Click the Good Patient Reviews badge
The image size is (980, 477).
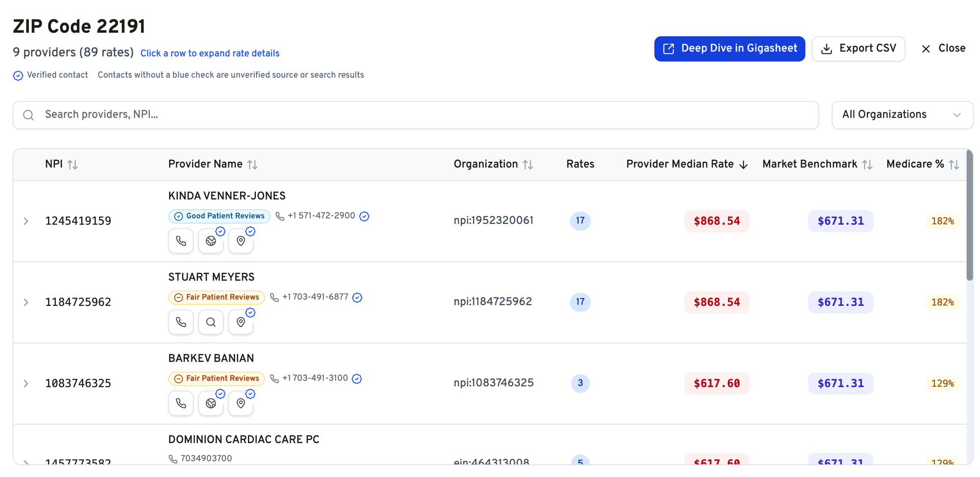[219, 216]
